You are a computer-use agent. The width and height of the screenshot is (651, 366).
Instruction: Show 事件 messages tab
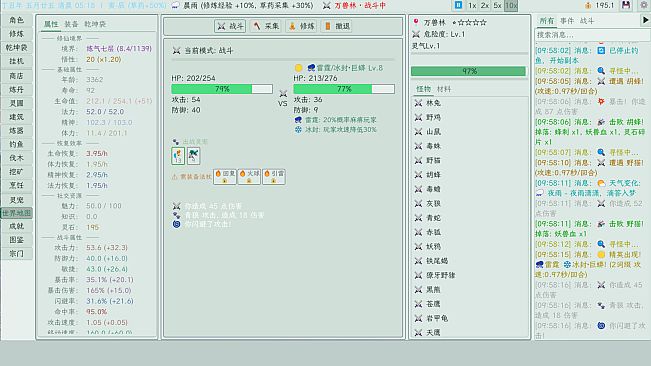[567, 20]
